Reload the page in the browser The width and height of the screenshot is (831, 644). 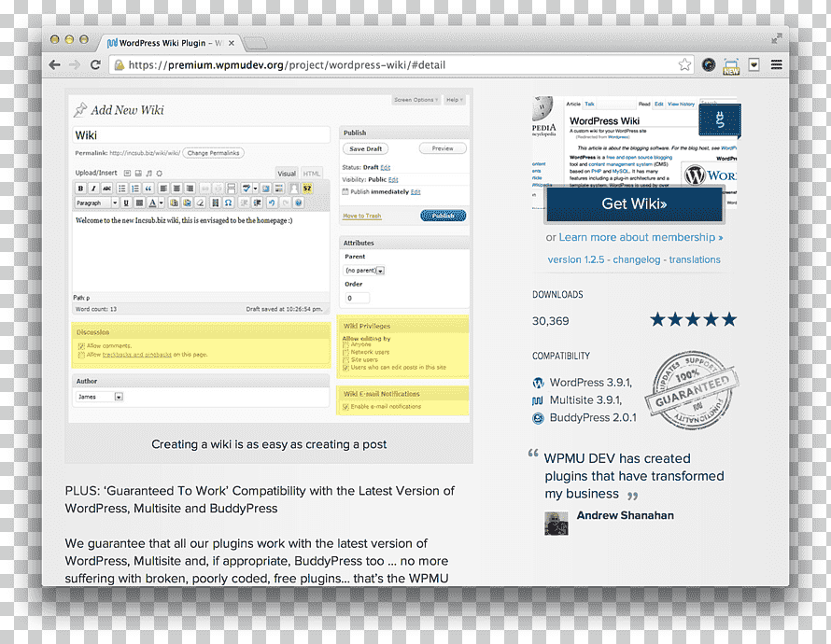[96, 64]
